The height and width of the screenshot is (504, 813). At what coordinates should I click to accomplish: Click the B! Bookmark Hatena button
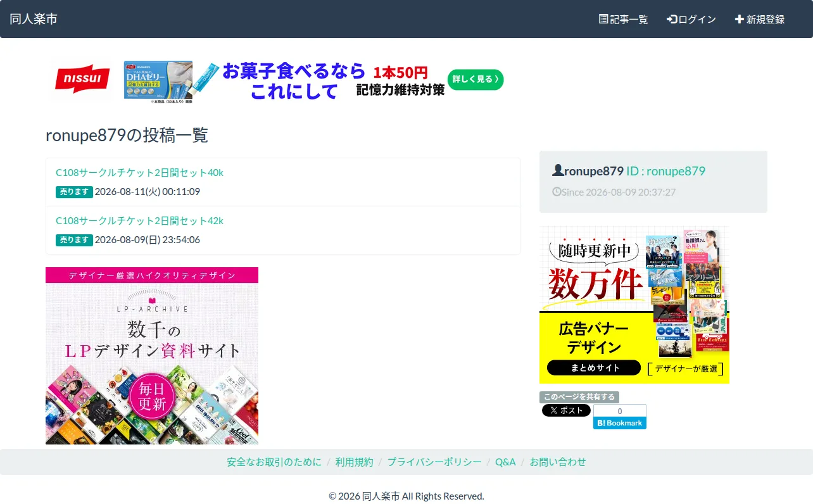(x=620, y=423)
